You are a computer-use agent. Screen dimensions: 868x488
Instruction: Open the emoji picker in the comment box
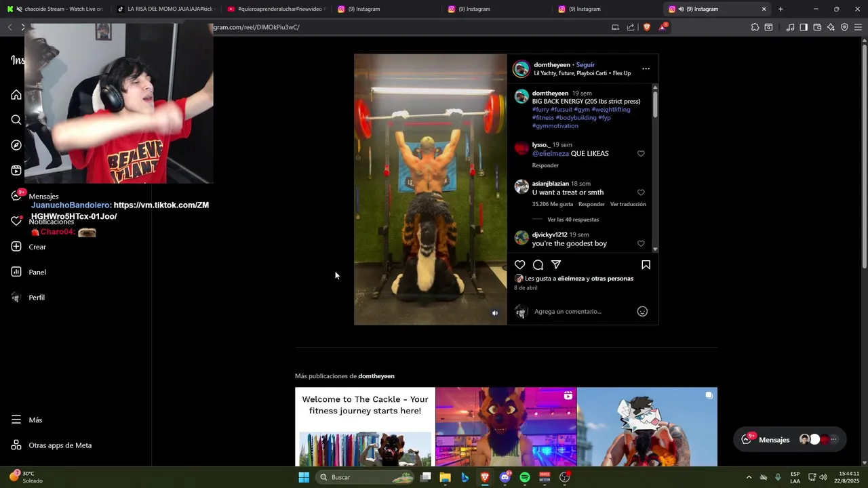(642, 311)
